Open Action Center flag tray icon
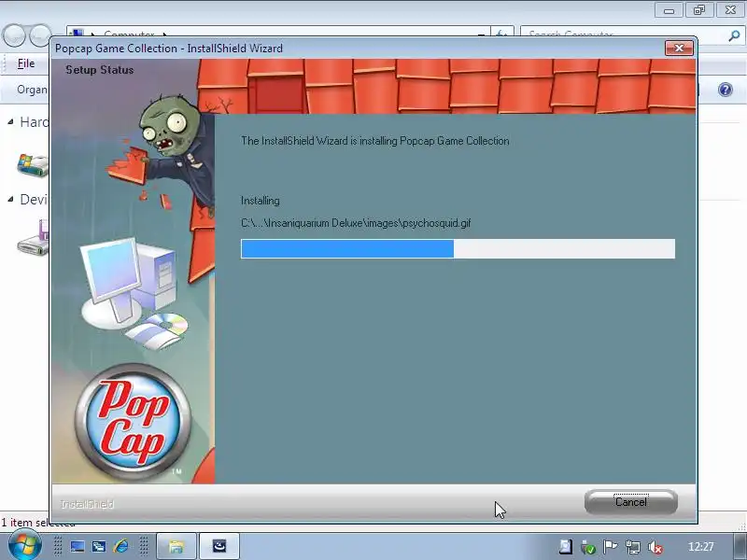Image resolution: width=747 pixels, height=560 pixels. 610,547
